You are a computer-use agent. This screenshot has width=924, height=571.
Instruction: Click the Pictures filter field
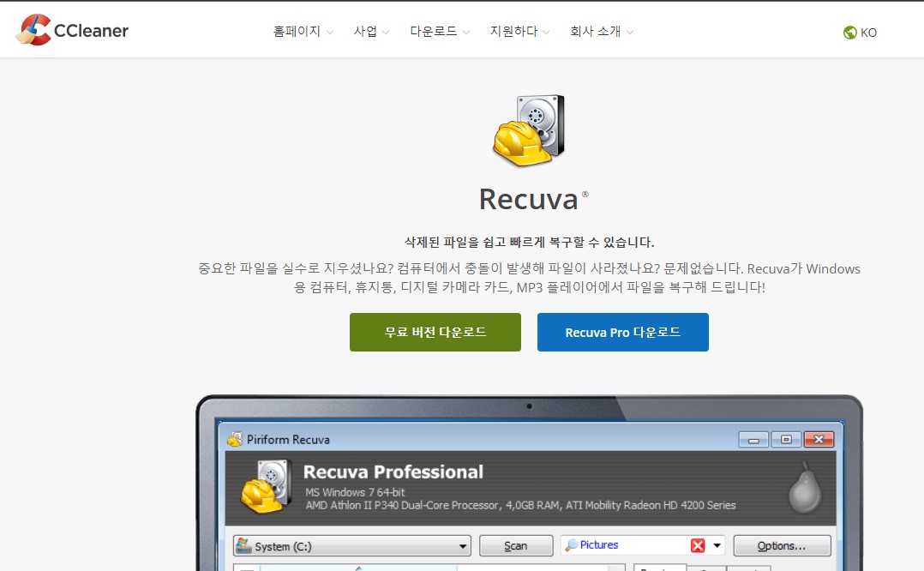pyautogui.click(x=642, y=545)
